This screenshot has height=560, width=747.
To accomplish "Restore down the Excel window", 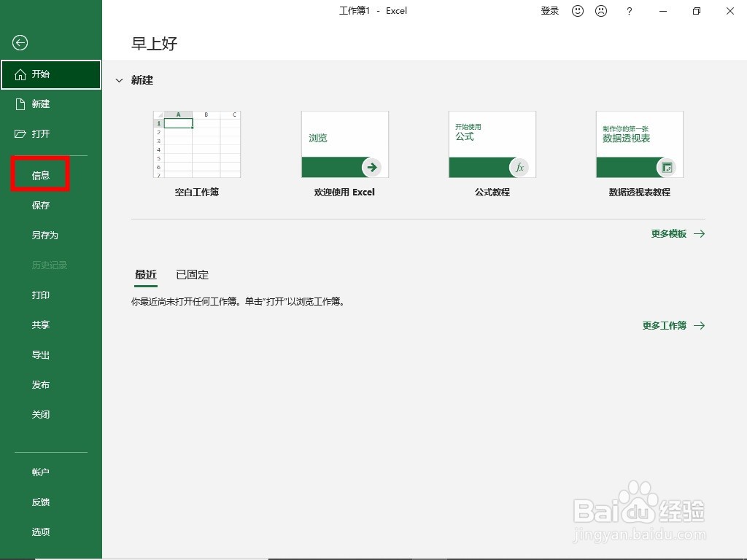I will pyautogui.click(x=697, y=11).
